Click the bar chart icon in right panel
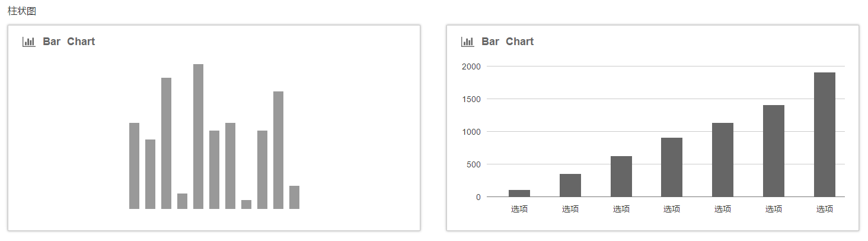 [x=468, y=42]
